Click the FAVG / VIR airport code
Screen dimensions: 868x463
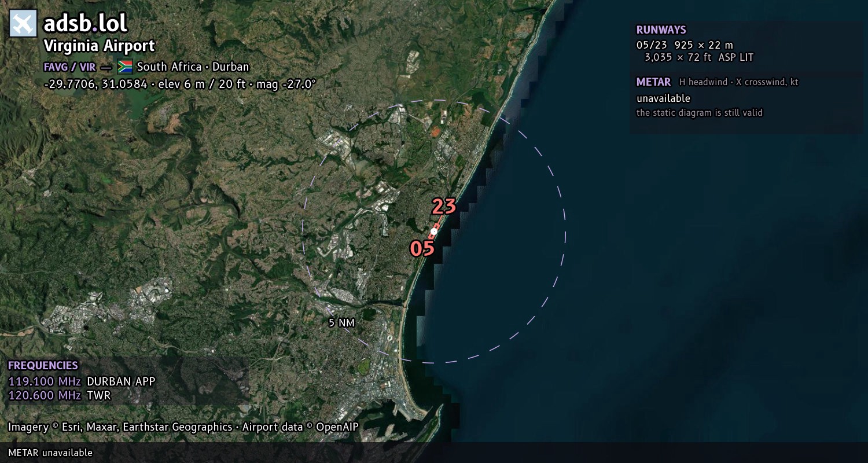tap(69, 67)
